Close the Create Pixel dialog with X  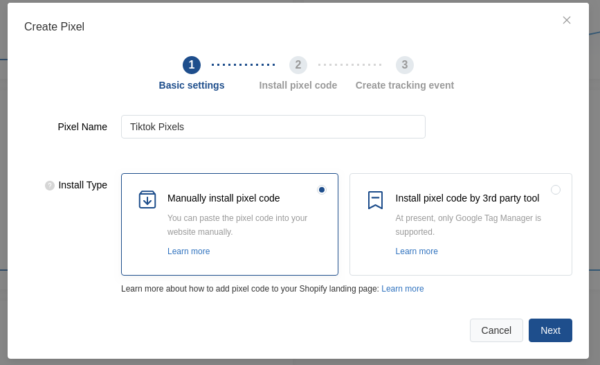pos(566,20)
